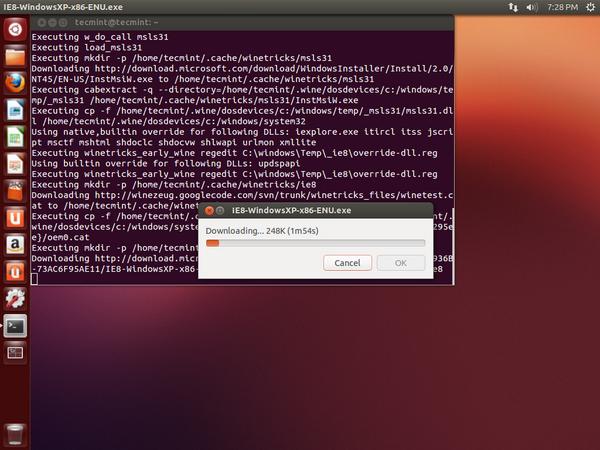Open the Amazon launcher icon
The width and height of the screenshot is (600, 450).
coord(15,245)
